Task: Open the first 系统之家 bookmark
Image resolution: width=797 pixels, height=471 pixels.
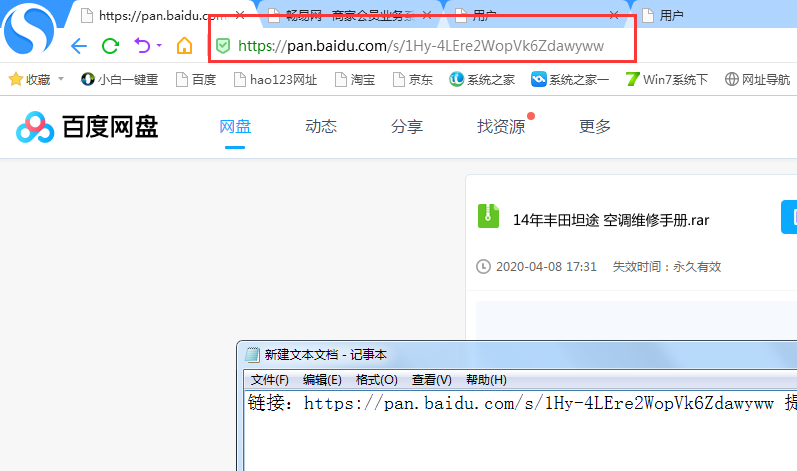Action: coord(482,80)
